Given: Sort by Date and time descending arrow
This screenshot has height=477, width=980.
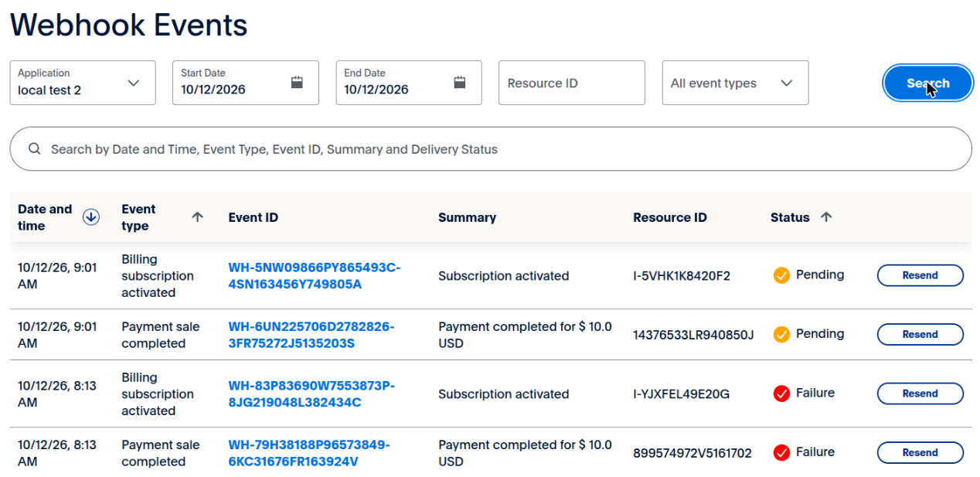Looking at the screenshot, I should pos(91,217).
